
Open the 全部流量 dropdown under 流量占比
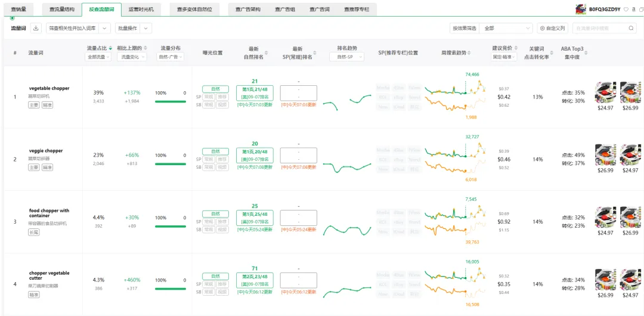98,57
